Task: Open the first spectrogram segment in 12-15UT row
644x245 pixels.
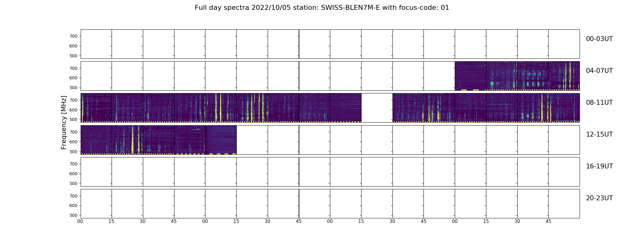Action: pos(96,140)
